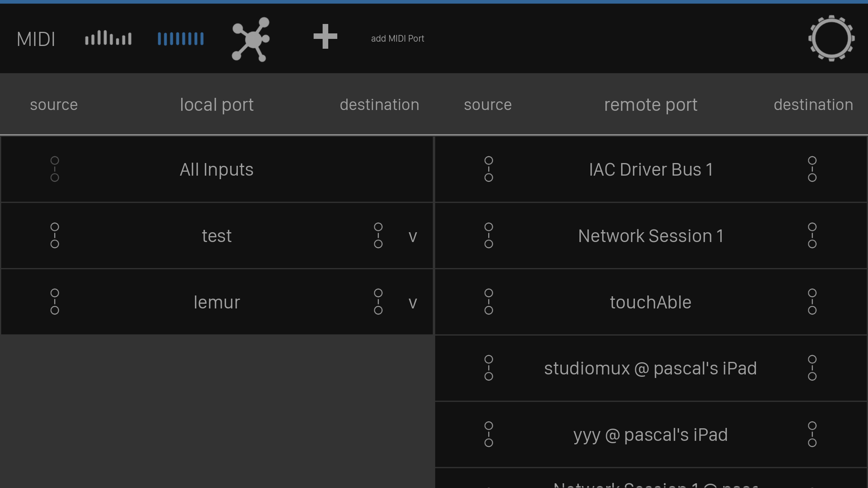868x488 pixels.
Task: Click source connector of IAC Driver Bus 1
Action: [x=489, y=169]
